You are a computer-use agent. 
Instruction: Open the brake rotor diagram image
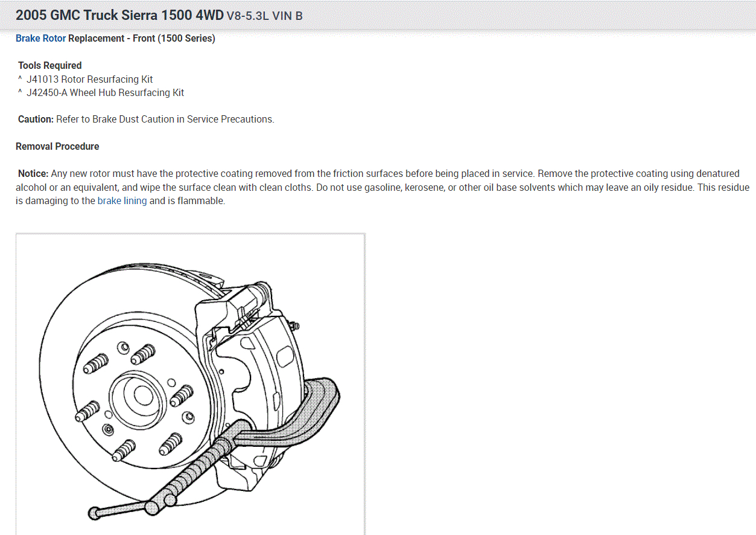coord(190,384)
